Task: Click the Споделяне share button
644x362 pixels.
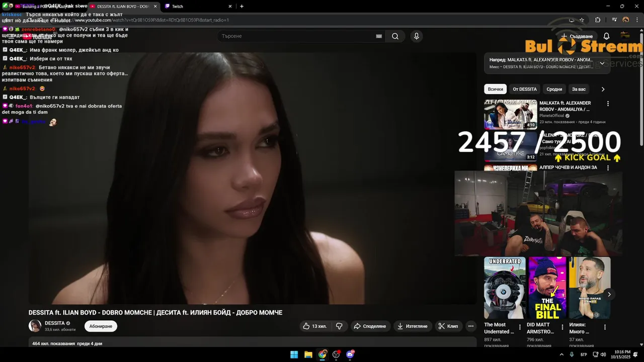Action: (370, 326)
